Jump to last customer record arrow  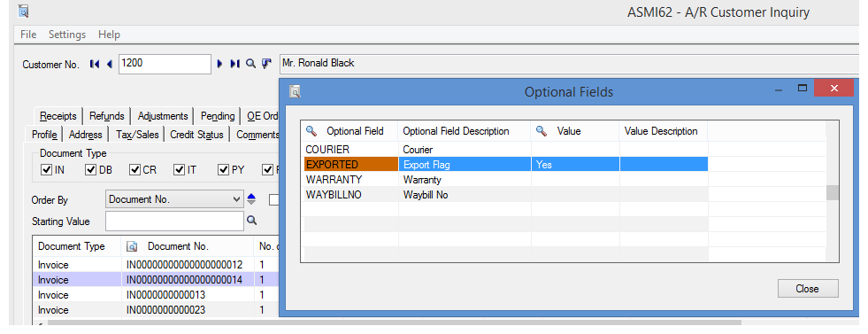pyautogui.click(x=234, y=65)
